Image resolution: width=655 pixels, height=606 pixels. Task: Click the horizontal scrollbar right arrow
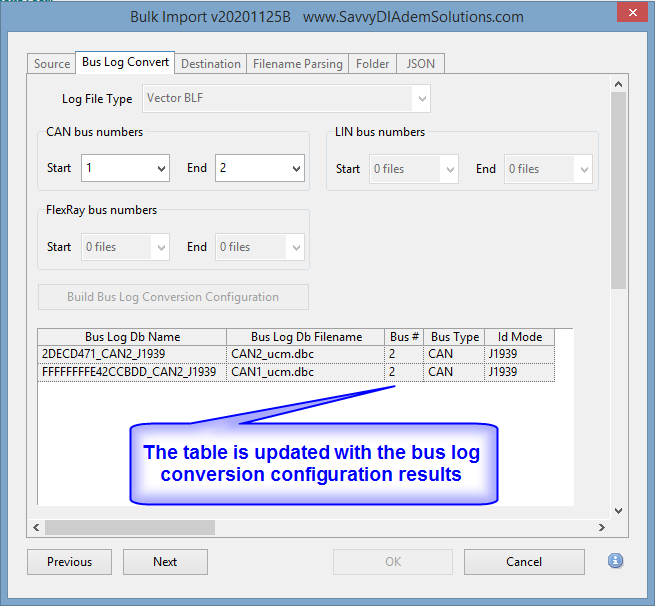[x=601, y=527]
